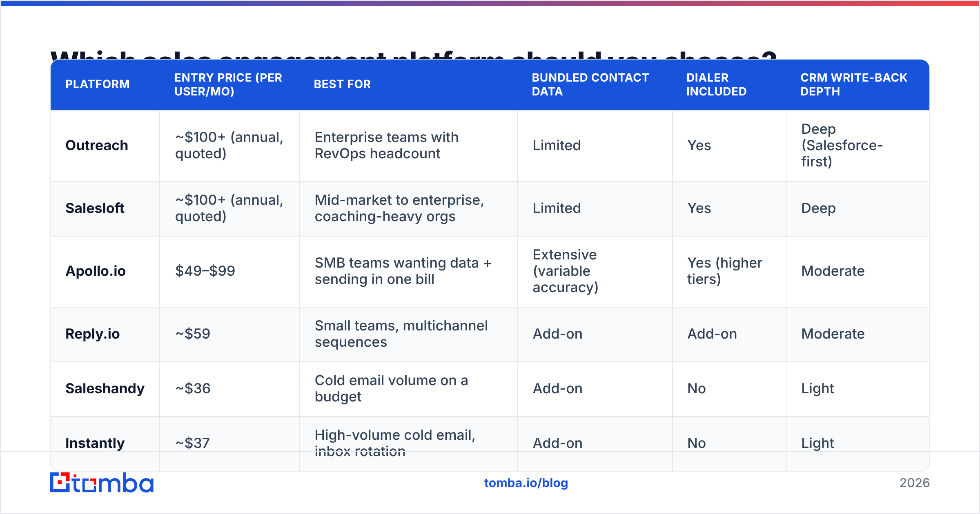Click 'Cold email volume on a budget'
Screen dimensions: 980x514
point(391,388)
